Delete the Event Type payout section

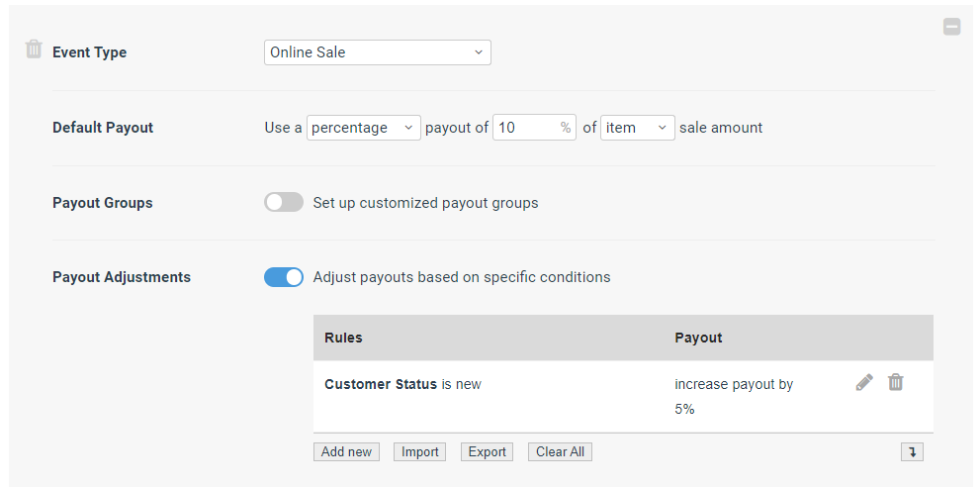point(34,49)
